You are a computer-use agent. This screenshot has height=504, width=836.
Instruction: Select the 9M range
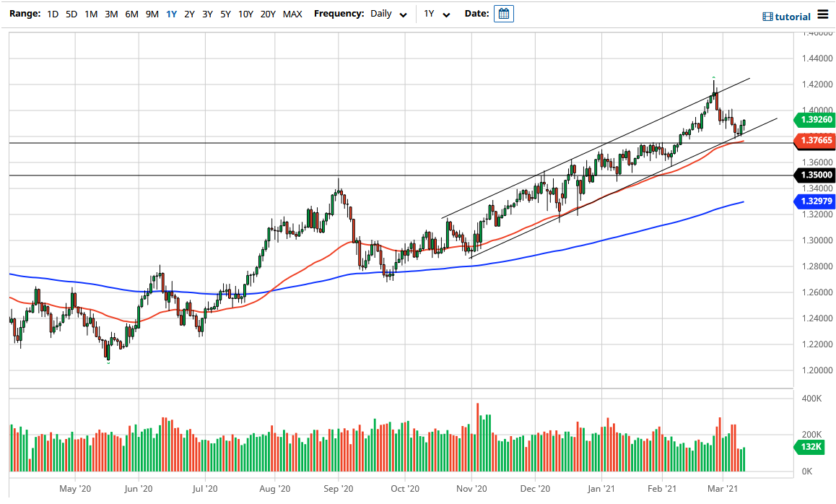pyautogui.click(x=151, y=14)
